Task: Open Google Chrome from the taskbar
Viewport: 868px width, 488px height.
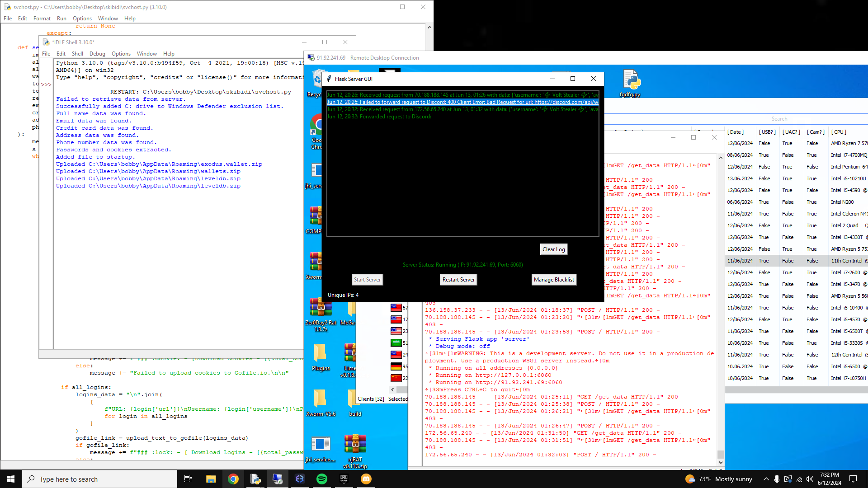Action: coord(233,479)
